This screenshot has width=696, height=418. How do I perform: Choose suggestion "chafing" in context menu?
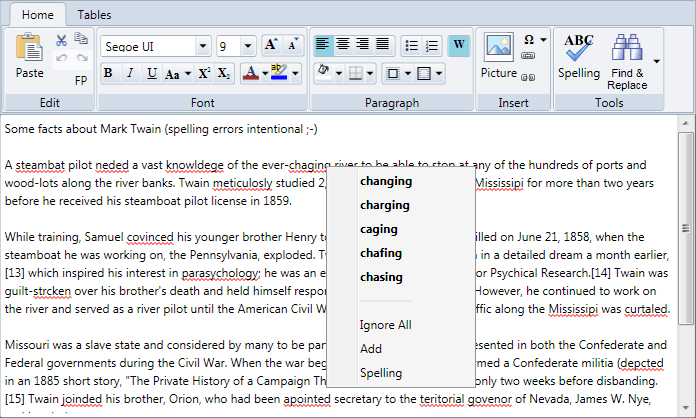(x=381, y=253)
